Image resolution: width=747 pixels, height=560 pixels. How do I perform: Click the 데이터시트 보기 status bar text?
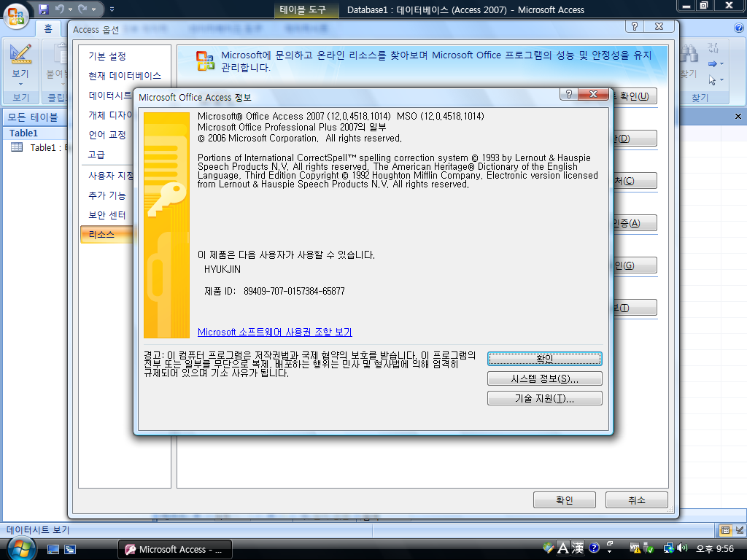coord(38,530)
